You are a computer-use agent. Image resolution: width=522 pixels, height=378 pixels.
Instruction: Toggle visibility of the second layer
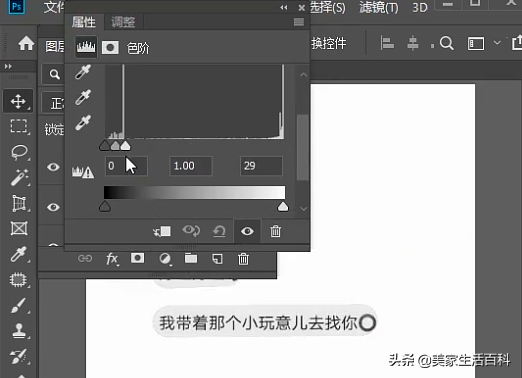(53, 207)
